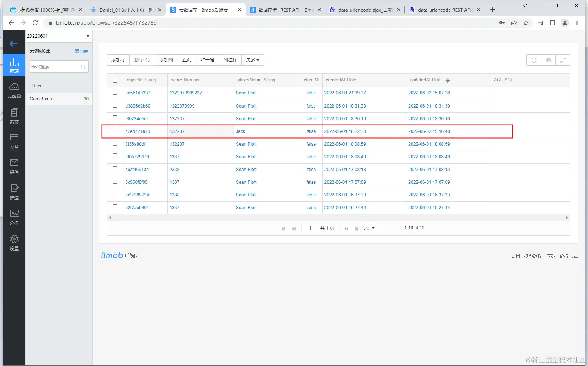
Task: Refresh the data table
Action: pos(534,60)
